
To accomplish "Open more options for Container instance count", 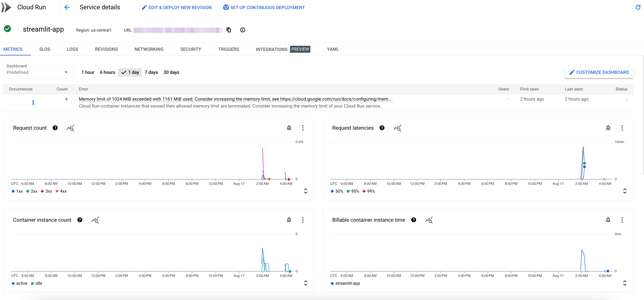I will (x=303, y=220).
